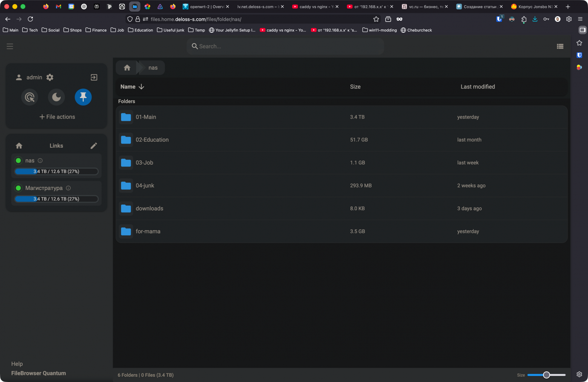
Task: Click inside the Search field
Action: coord(285,46)
